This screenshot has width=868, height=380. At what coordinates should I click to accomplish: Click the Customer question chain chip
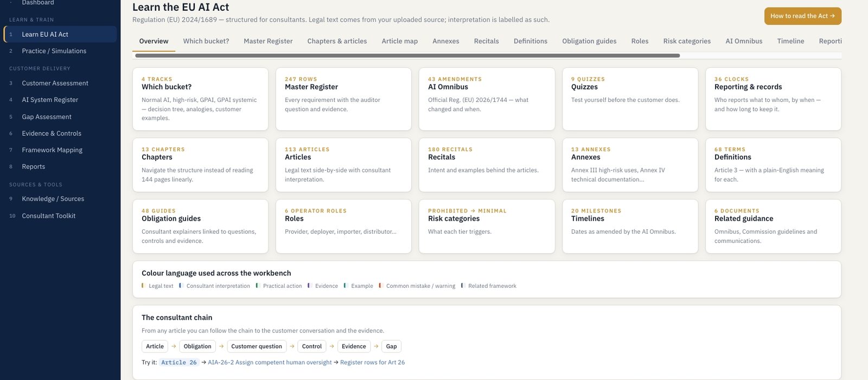pos(257,346)
